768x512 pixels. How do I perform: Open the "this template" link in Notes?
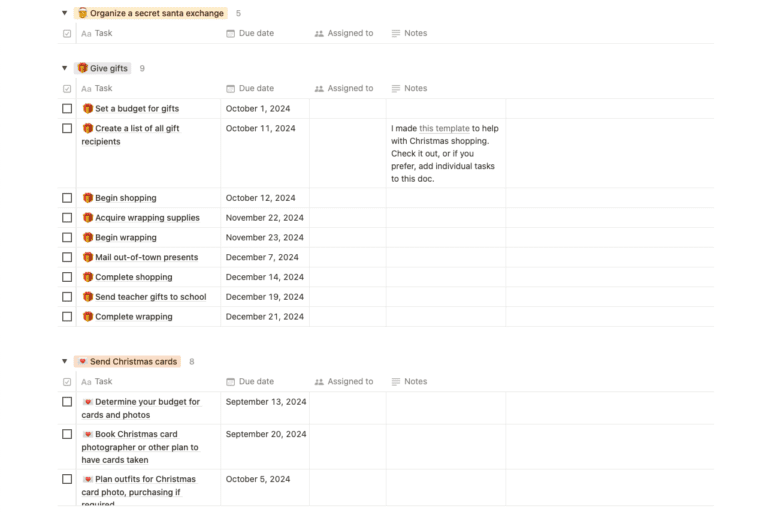click(x=444, y=129)
